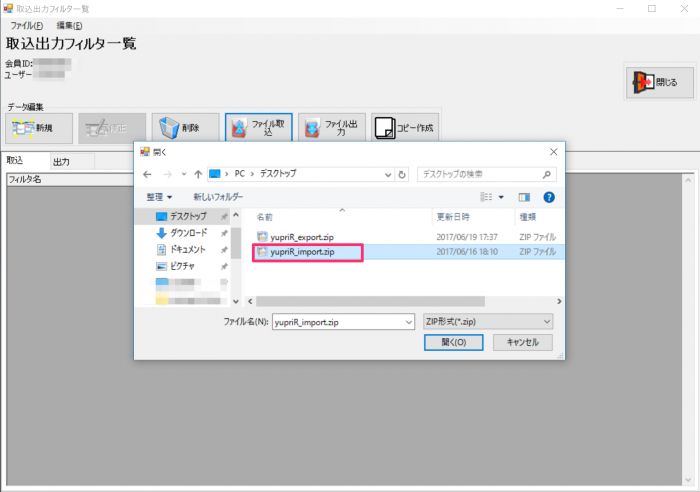
Task: Click the 削除 (Delete) trash button
Action: click(185, 127)
